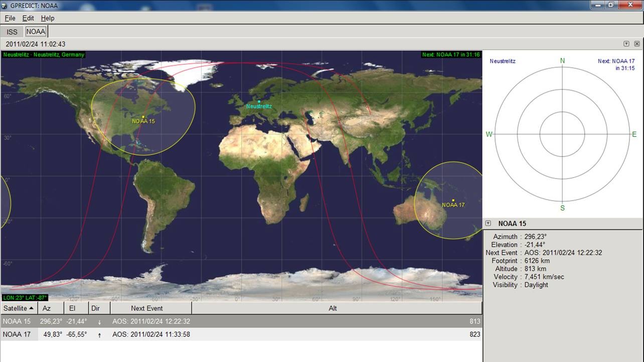Click W label on polar plot
Viewport: 644px width, 362px height.
tap(489, 134)
